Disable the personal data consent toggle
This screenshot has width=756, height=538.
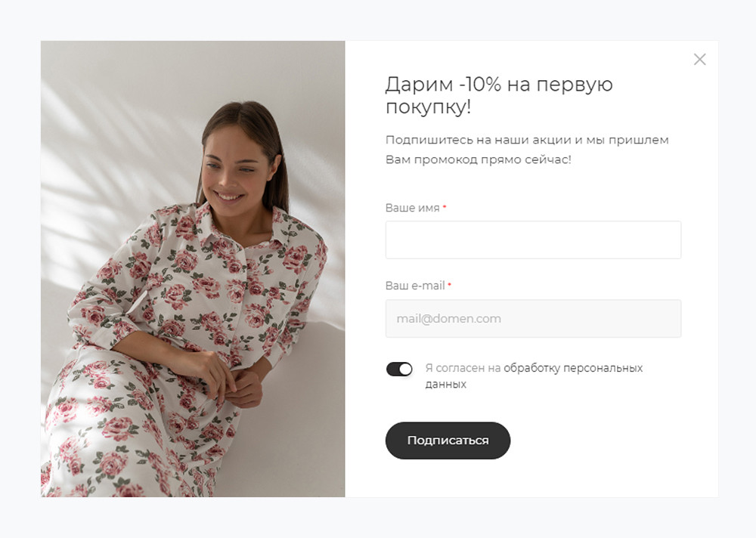click(x=399, y=369)
